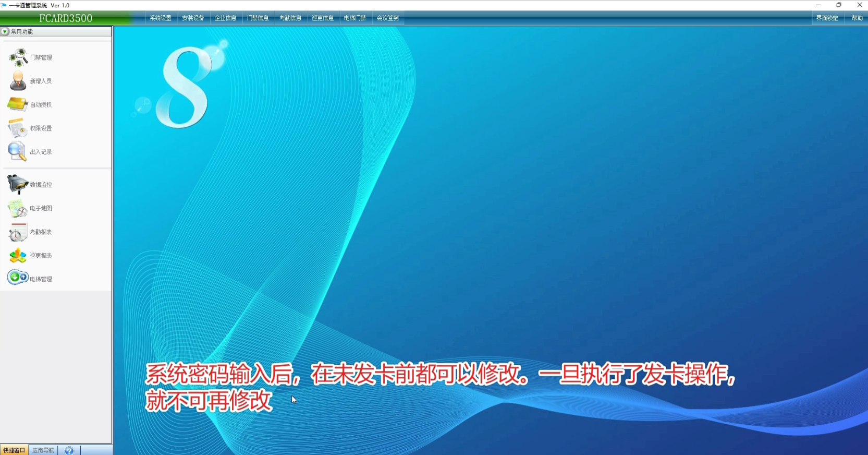This screenshot has height=455, width=868.
Task: Click the 帮助 help button
Action: (x=857, y=18)
